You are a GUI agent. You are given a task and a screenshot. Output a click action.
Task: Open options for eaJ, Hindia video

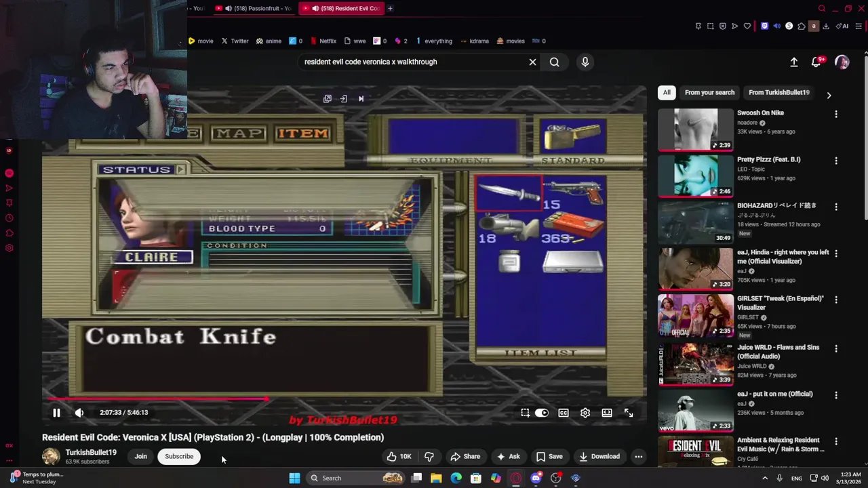836,253
